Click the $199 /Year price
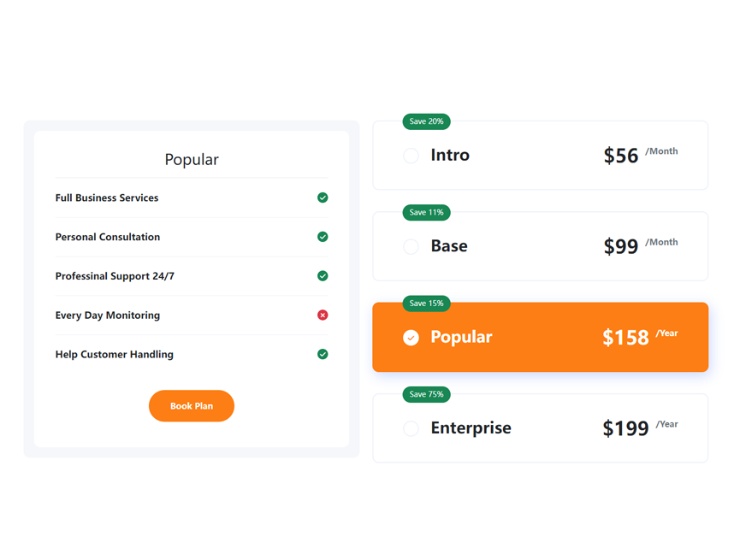 click(x=640, y=427)
